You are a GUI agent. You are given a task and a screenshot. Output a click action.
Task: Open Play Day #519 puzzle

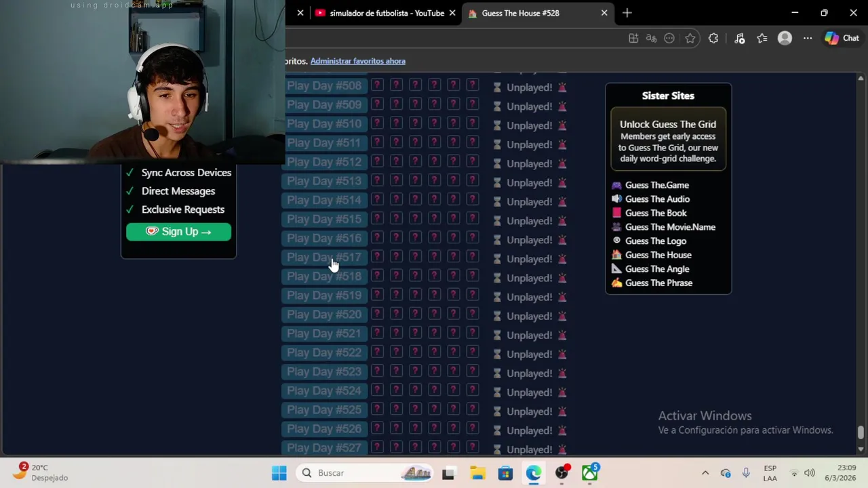[x=325, y=295]
